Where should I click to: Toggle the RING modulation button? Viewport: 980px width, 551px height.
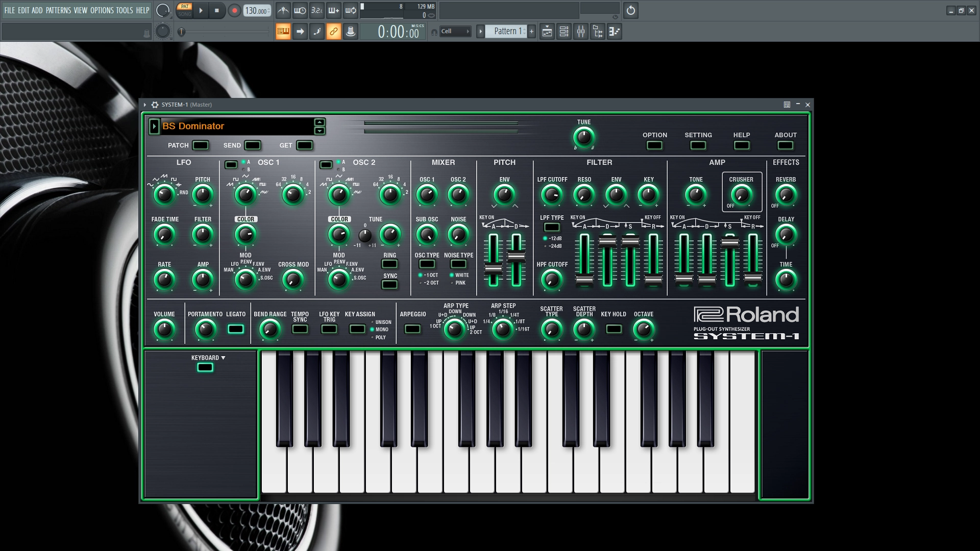[x=389, y=264]
